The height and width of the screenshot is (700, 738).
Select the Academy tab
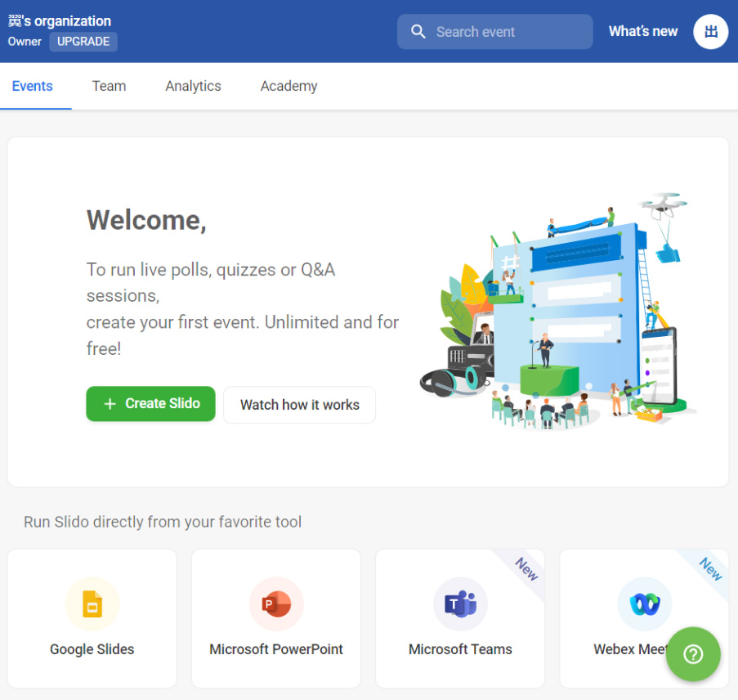[289, 86]
